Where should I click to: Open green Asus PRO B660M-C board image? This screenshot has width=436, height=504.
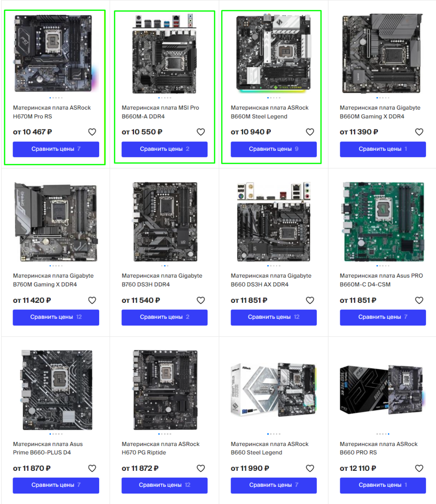pos(383,221)
